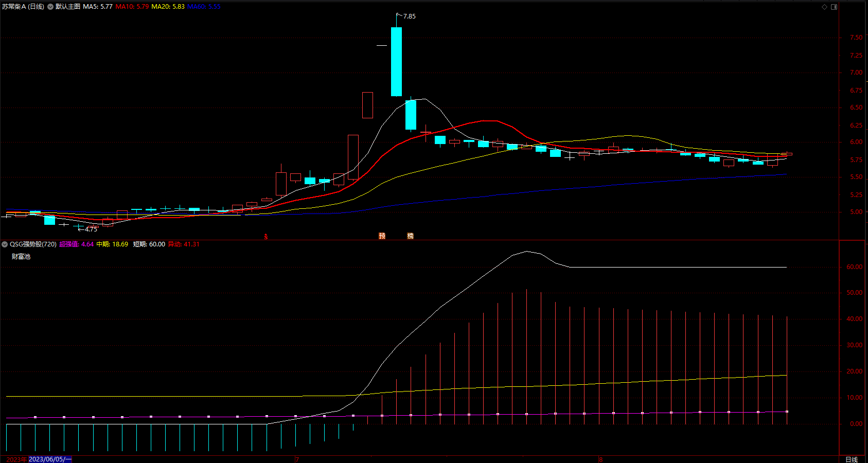The height and width of the screenshot is (463, 868).
Task: Select the MA60: 5.55 indicator label
Action: [x=204, y=7]
